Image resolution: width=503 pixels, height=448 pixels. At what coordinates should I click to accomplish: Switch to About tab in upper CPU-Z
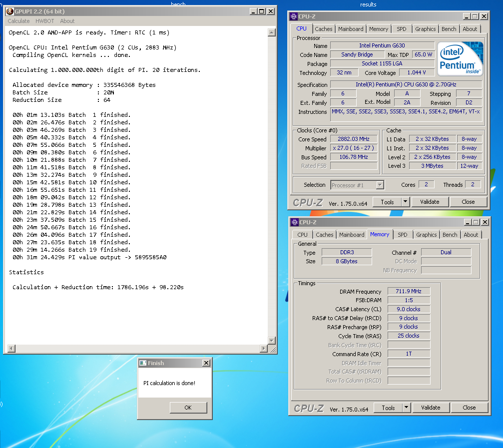click(x=470, y=29)
